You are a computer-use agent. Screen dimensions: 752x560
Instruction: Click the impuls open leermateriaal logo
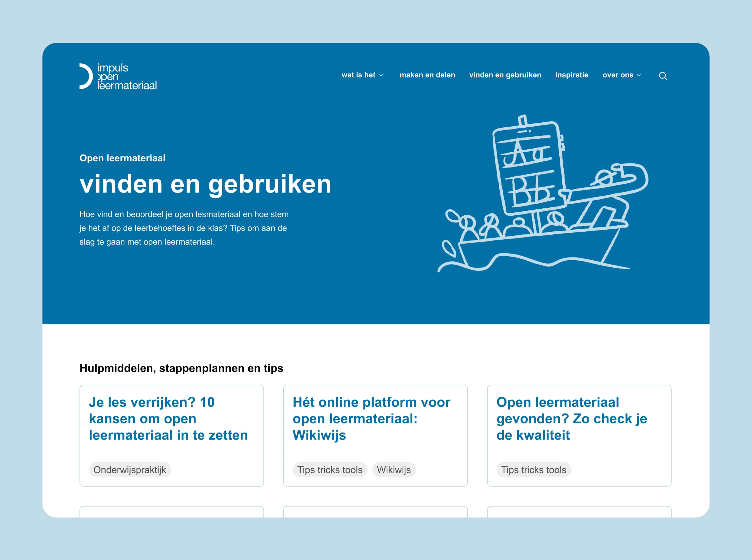118,77
